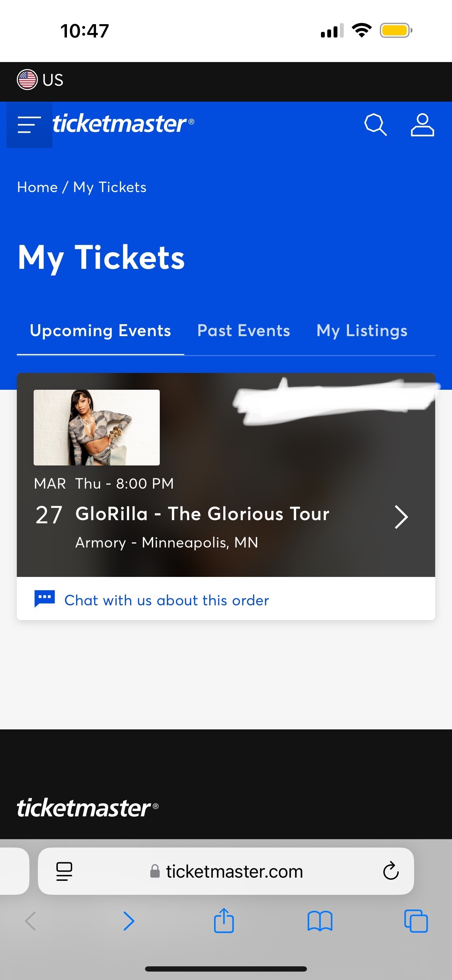The height and width of the screenshot is (980, 452).
Task: Switch to the My Listings tab
Action: pos(362,331)
